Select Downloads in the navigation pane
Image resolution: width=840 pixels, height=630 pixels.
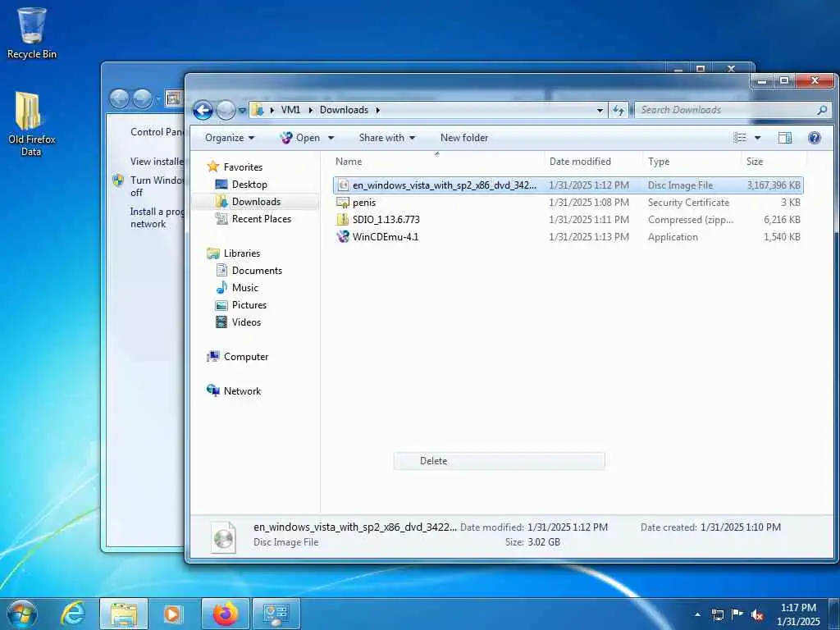[x=256, y=202]
